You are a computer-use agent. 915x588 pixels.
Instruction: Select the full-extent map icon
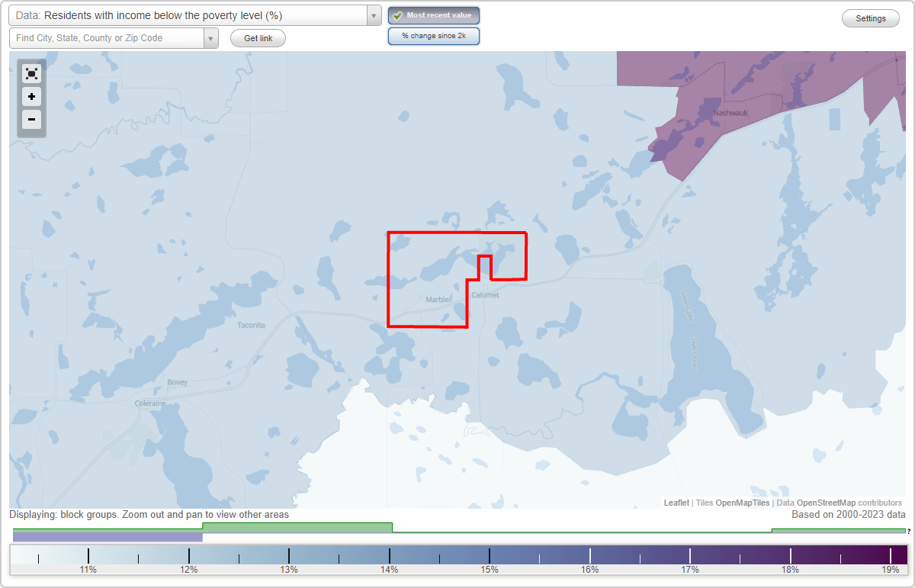(x=31, y=73)
